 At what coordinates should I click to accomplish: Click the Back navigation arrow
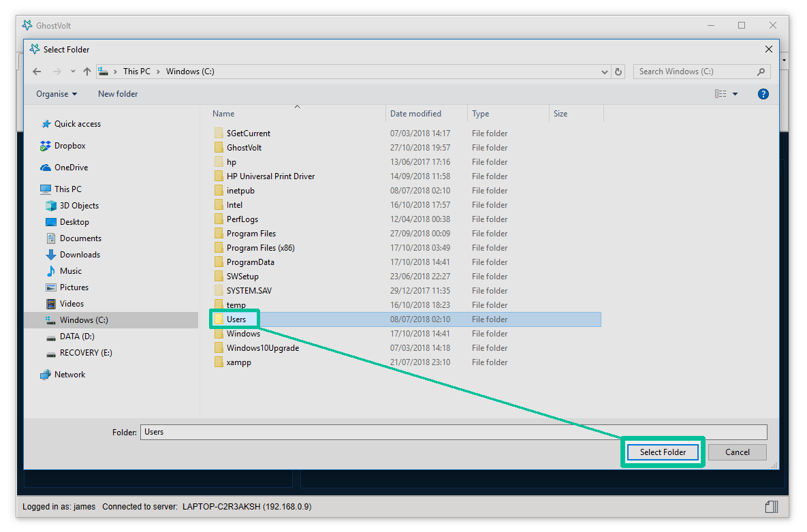click(x=37, y=72)
